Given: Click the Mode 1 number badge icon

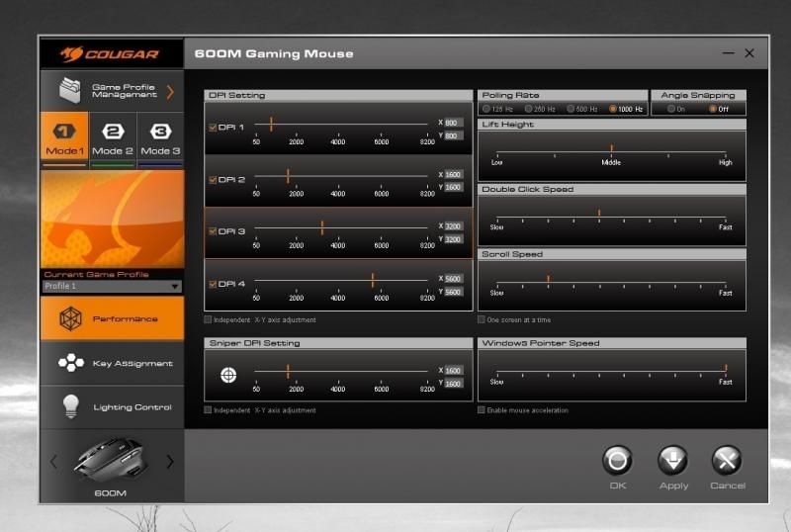Looking at the screenshot, I should (x=64, y=132).
